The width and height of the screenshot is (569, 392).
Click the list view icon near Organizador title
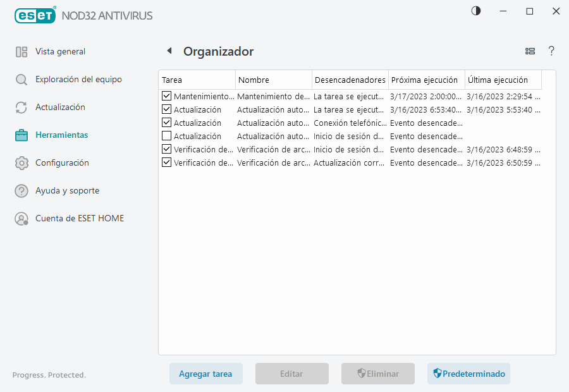click(530, 51)
